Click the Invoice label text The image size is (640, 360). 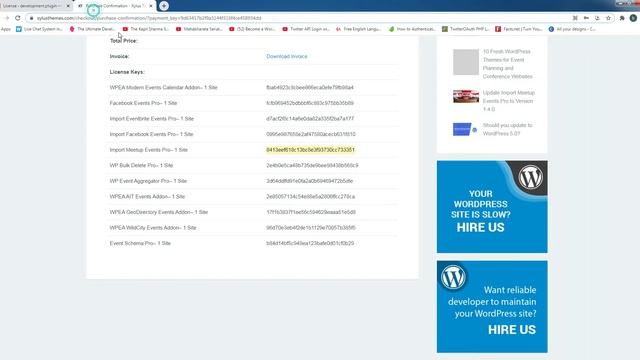point(119,56)
